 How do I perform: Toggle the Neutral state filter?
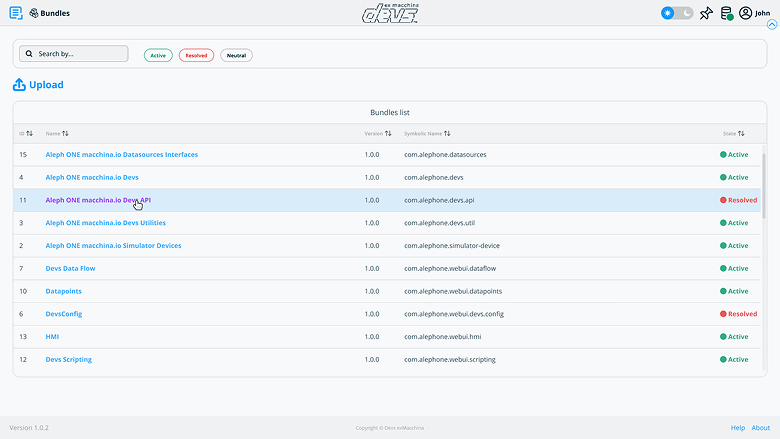(236, 55)
